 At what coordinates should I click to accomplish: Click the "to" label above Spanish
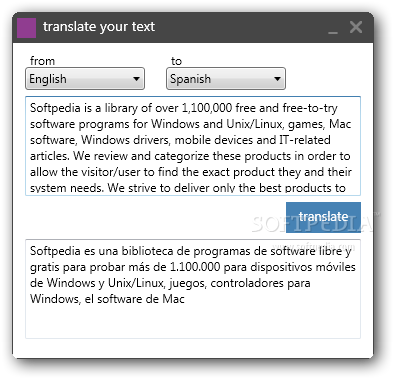point(176,61)
